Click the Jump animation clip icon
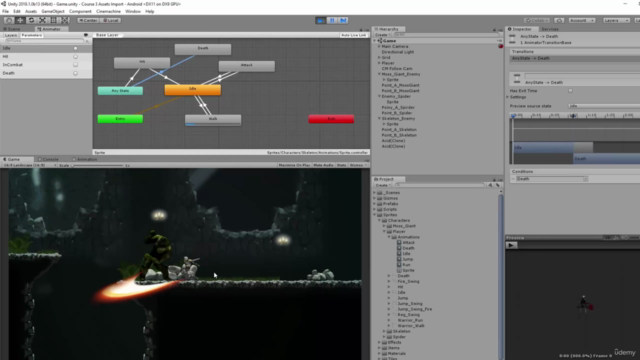Viewport: 640px width, 360px height. tap(399, 259)
